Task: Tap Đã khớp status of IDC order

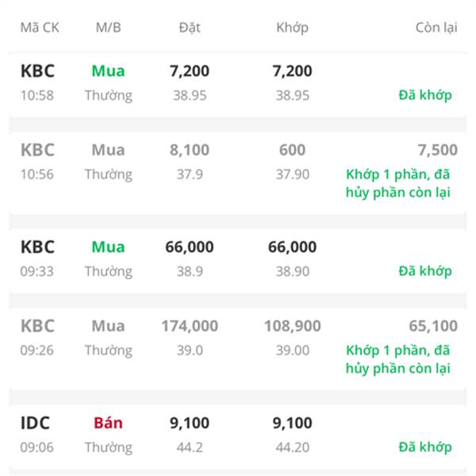Action: coord(425,447)
